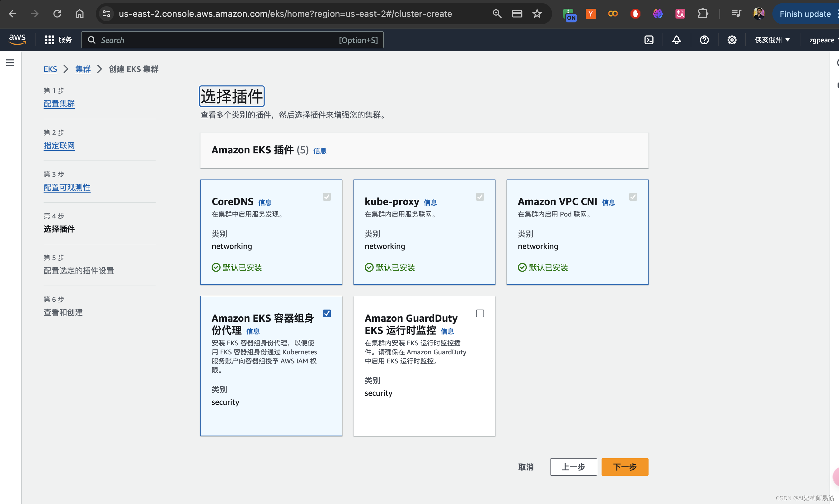Open the extensions puzzle piece menu

(703, 14)
